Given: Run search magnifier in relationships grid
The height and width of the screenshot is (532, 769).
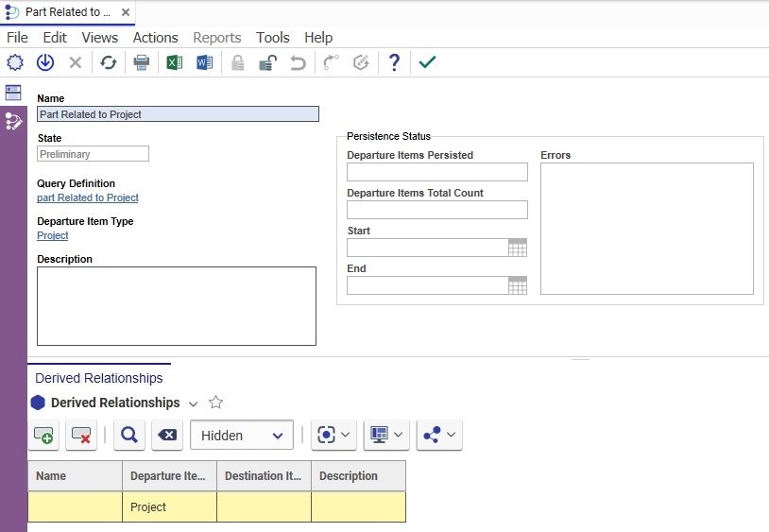Looking at the screenshot, I should click(129, 435).
